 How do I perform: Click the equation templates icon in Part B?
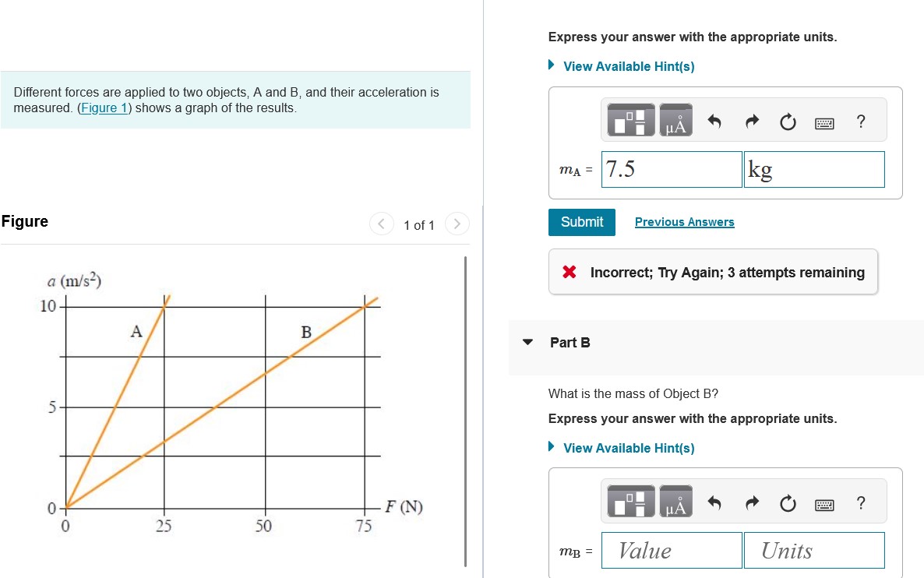pos(631,502)
